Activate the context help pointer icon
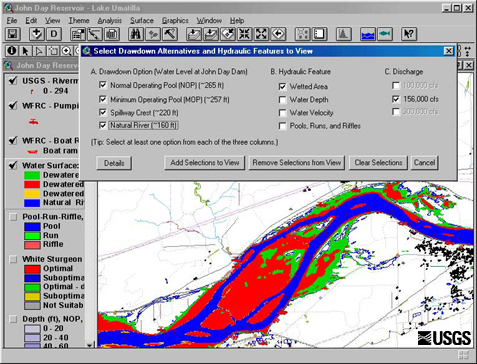Screen dimensions: 477x364 pos(409,34)
